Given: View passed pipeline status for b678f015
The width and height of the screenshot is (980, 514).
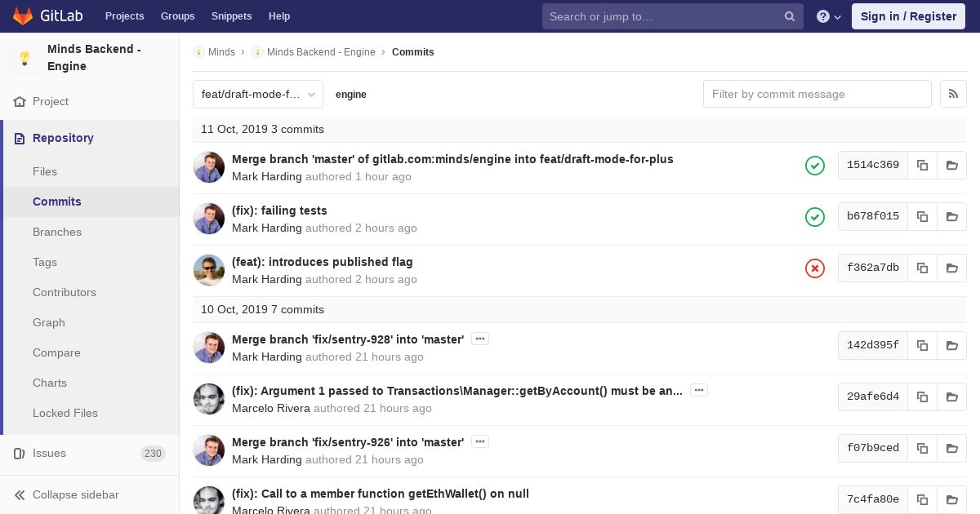Looking at the screenshot, I should 815,217.
